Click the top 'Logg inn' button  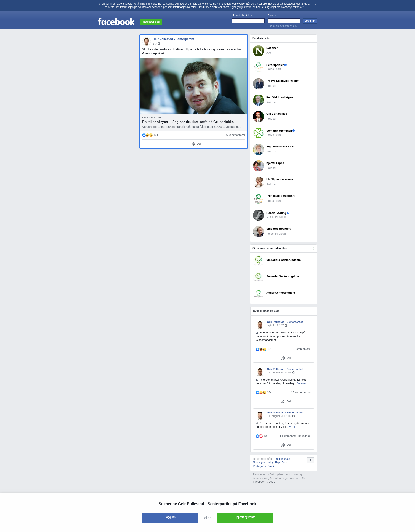coord(310,21)
